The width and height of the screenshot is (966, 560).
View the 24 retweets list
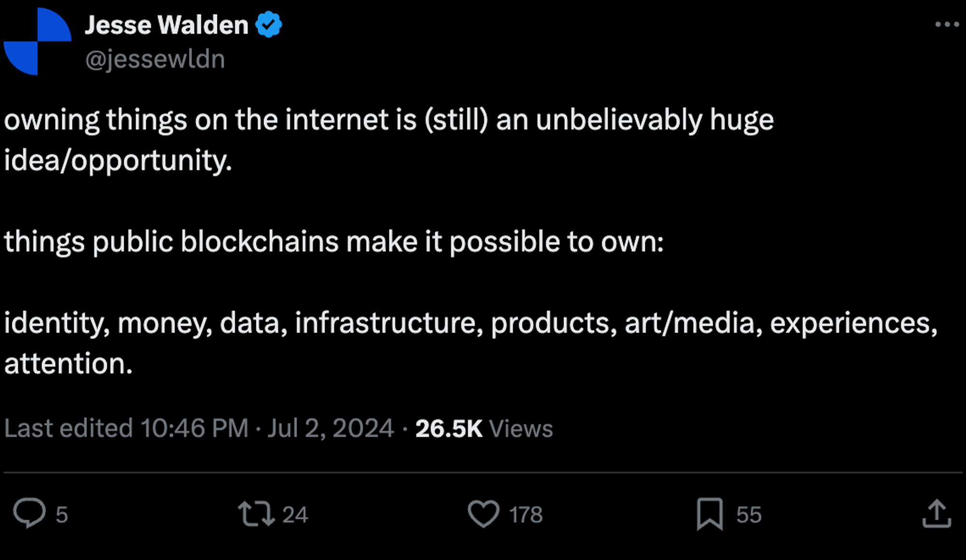click(x=295, y=515)
